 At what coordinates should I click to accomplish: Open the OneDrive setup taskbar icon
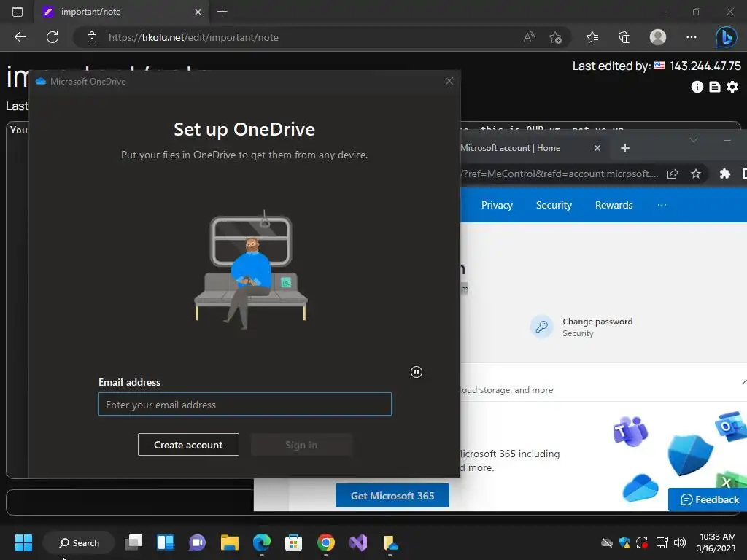pos(390,542)
